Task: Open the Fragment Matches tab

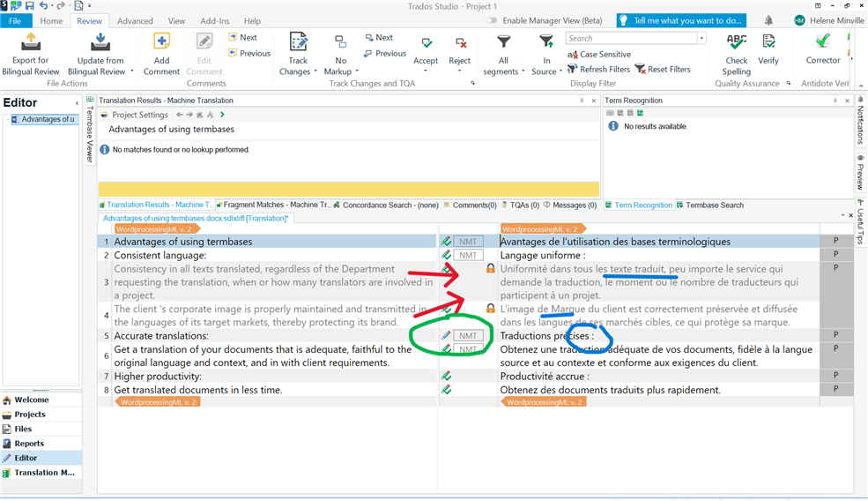Action: pyautogui.click(x=273, y=205)
